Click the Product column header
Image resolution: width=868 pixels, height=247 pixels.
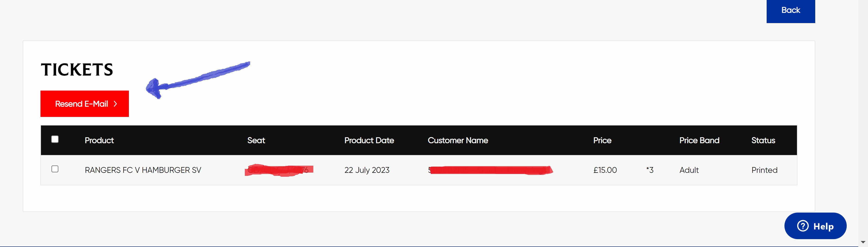(99, 140)
